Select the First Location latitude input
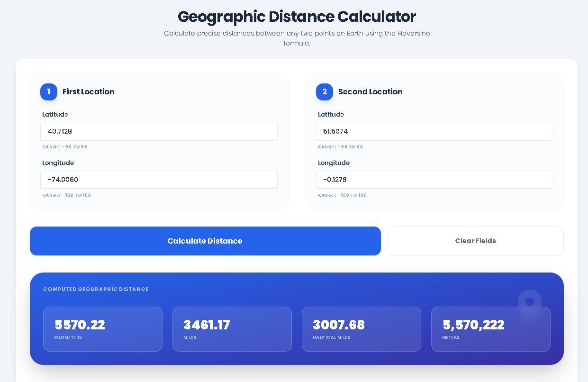 pos(159,131)
